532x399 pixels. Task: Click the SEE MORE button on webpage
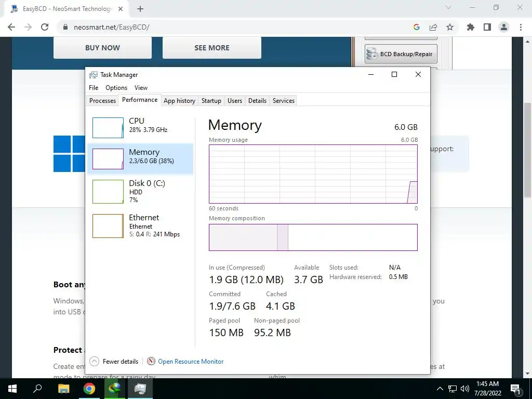[212, 47]
